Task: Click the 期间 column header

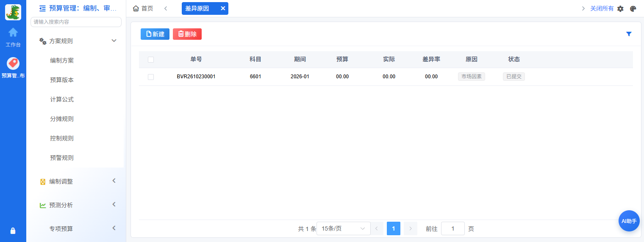Action: (x=300, y=59)
